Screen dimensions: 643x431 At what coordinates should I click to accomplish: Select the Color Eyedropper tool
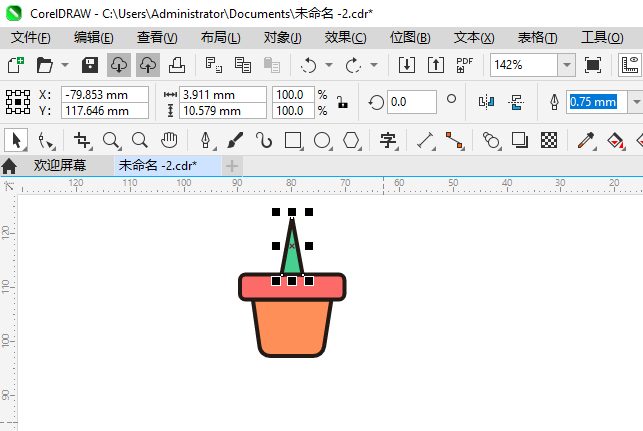coord(586,141)
